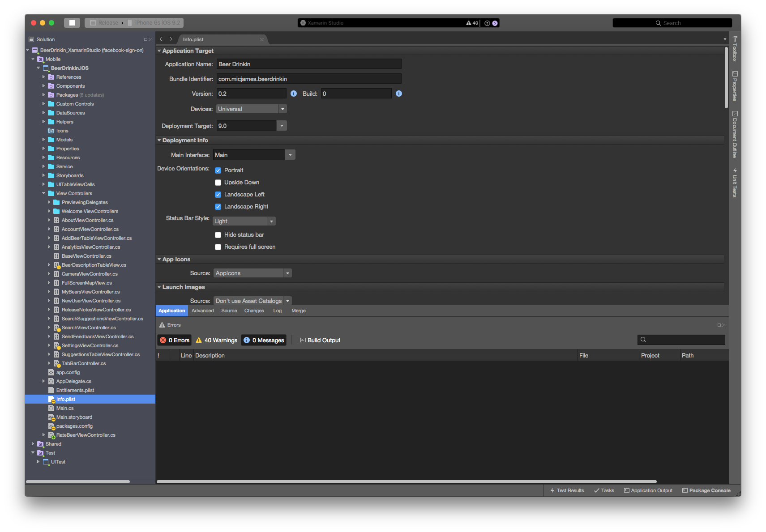Toggle 0 Messages filter button

[x=264, y=340]
